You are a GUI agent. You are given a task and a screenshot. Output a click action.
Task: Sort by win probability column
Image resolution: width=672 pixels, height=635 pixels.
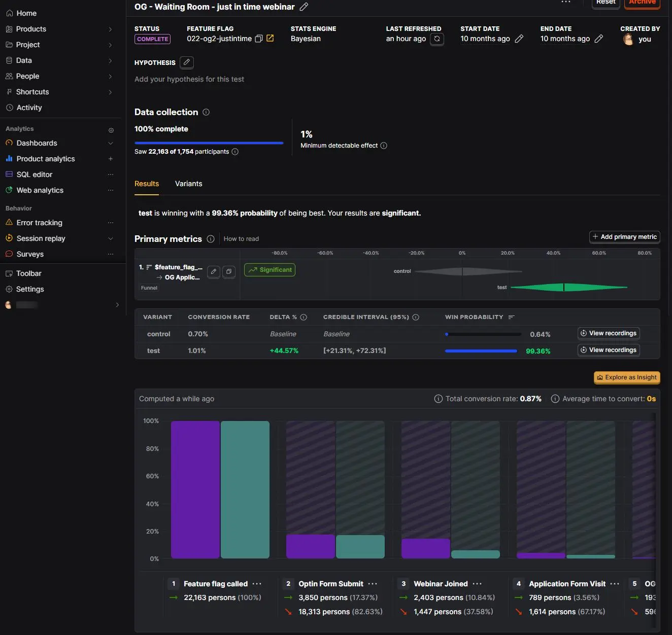[x=511, y=317]
